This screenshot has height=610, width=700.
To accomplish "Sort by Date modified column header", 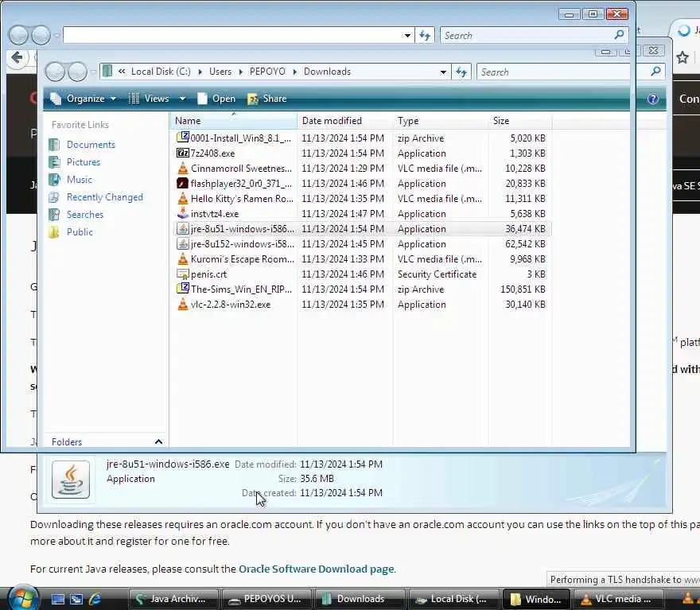I will click(x=344, y=121).
